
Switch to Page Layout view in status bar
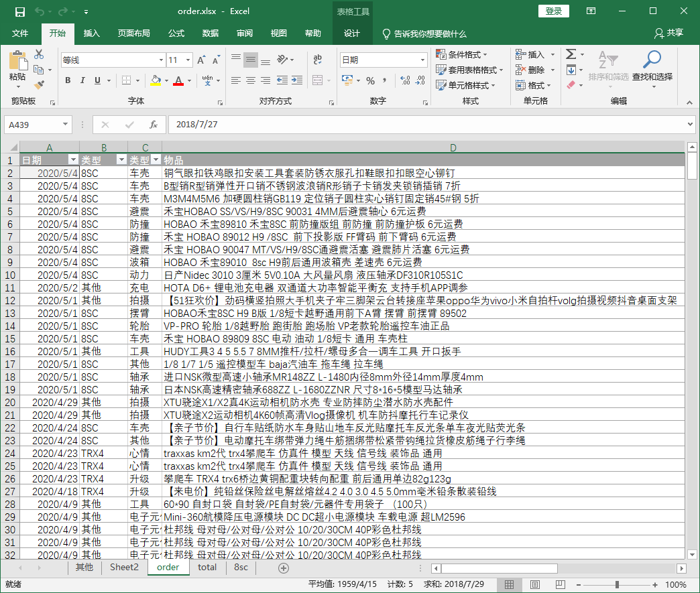(x=535, y=584)
